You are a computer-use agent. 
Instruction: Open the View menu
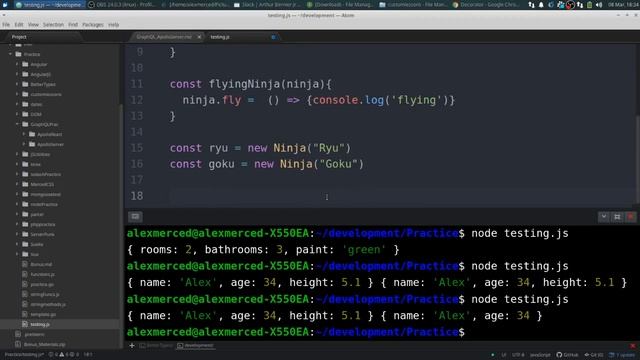(x=33, y=25)
